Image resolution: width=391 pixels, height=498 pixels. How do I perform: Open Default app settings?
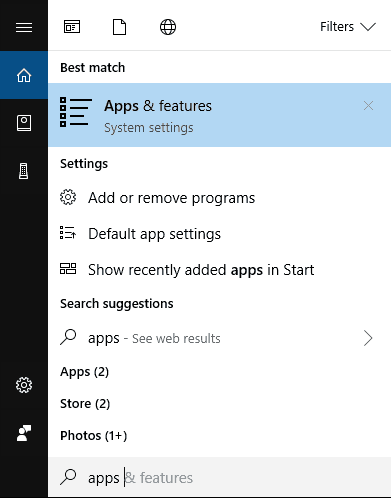pos(219,234)
